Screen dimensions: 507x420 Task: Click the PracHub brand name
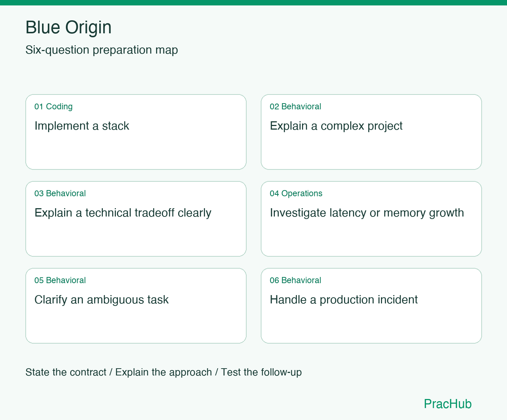448,404
